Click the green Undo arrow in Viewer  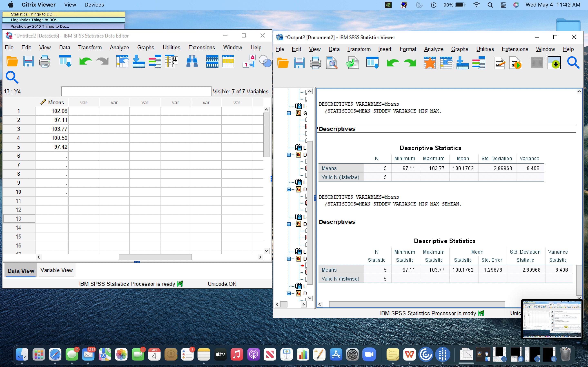coord(392,63)
